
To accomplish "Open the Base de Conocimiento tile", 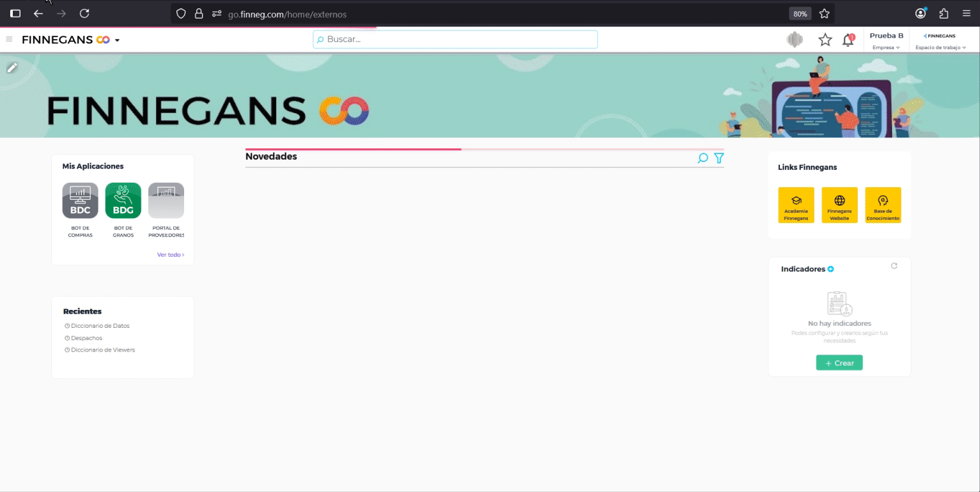I will coord(883,205).
